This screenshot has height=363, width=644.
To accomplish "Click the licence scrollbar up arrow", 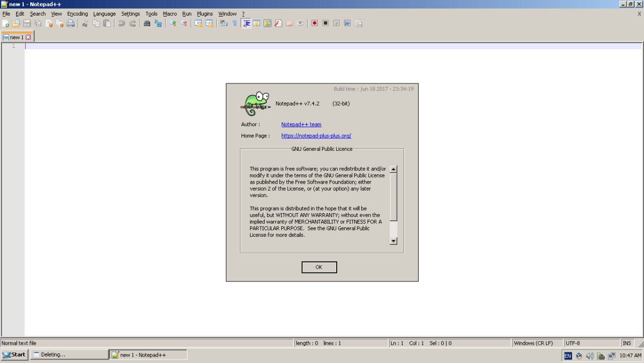I will (393, 169).
